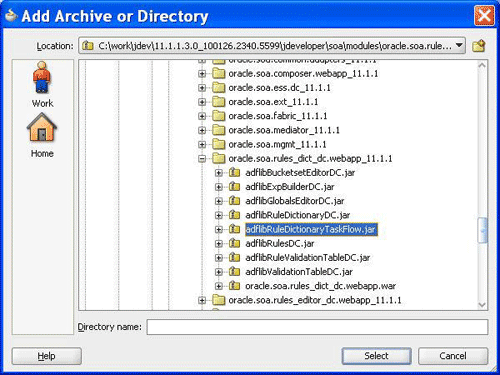Click archive icon of oracle.soa.rules_dict_dc.webapp.war

tap(234, 286)
